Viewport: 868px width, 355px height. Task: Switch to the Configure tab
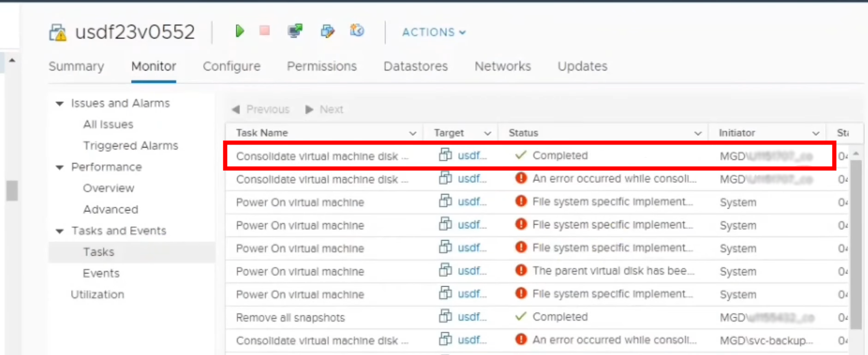[232, 66]
